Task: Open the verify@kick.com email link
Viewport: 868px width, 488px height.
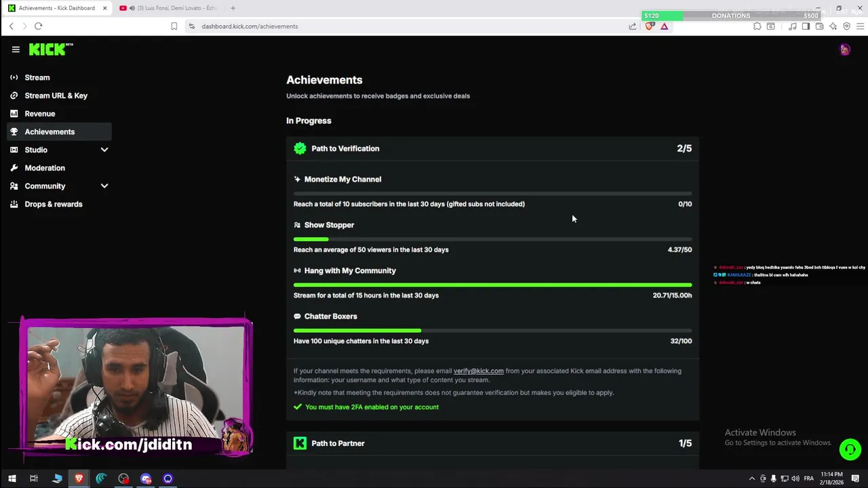Action: tap(478, 371)
